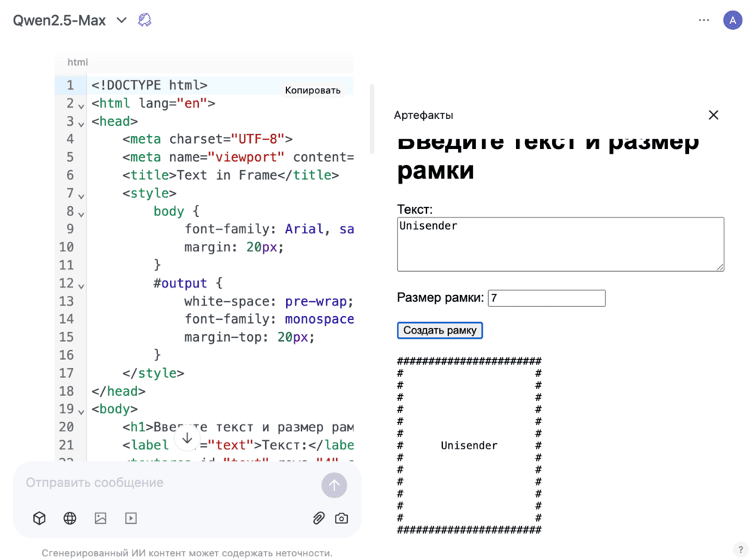
Task: Click the camera screenshot icon
Action: pyautogui.click(x=342, y=518)
